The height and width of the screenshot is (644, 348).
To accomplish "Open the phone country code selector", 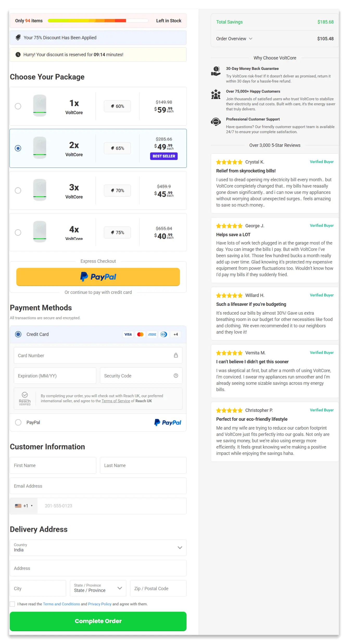I will (x=24, y=506).
